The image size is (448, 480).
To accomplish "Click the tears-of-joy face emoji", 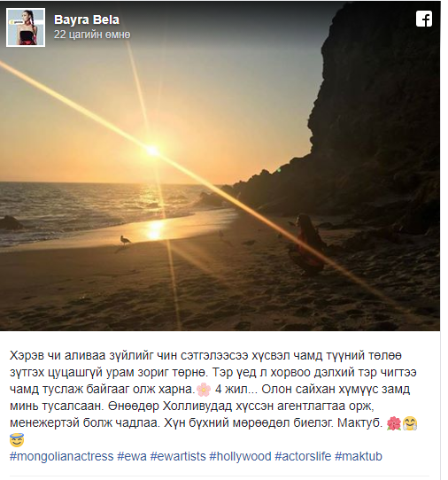I will click(x=410, y=423).
